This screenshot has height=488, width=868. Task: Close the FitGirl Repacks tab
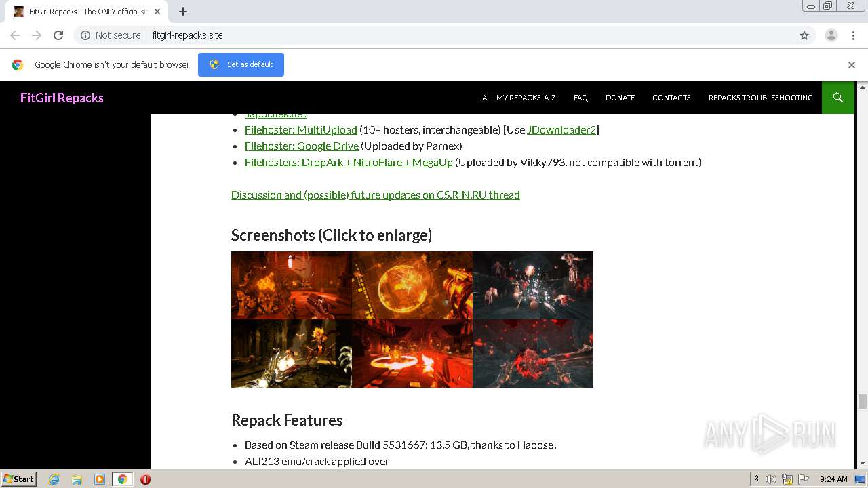(x=157, y=12)
